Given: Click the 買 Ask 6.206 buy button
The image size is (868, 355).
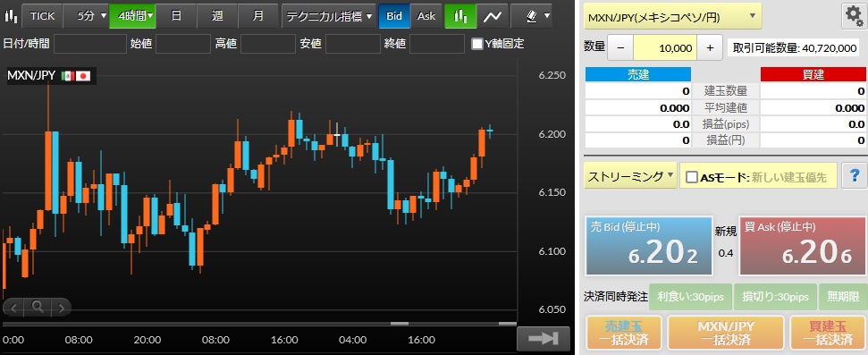Looking at the screenshot, I should pyautogui.click(x=802, y=246).
